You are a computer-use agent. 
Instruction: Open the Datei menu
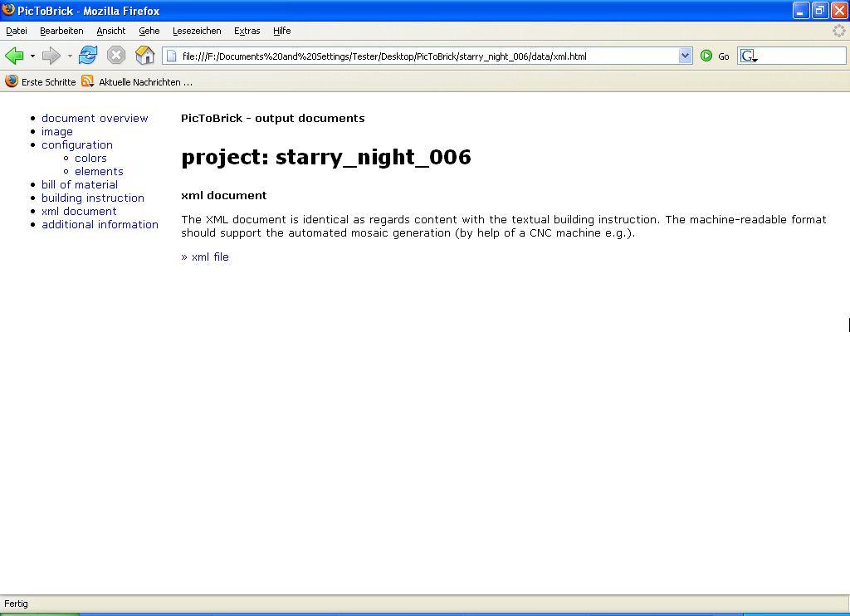(x=17, y=31)
